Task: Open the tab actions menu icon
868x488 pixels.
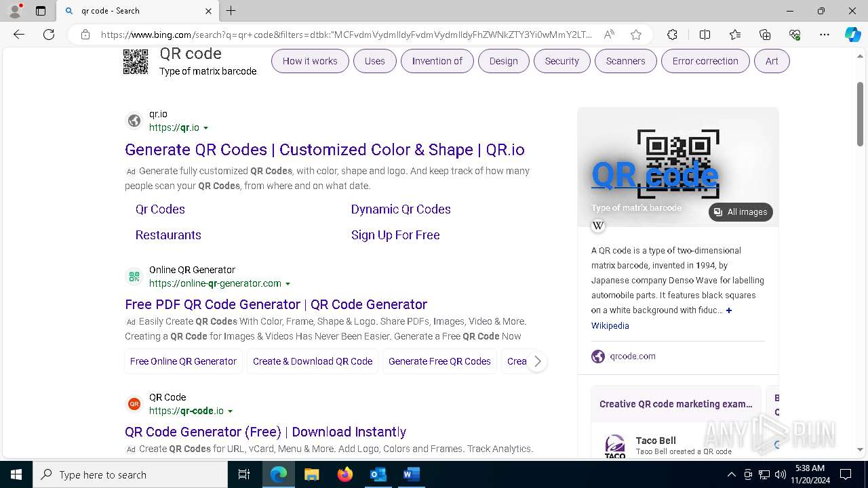Action: (41, 11)
